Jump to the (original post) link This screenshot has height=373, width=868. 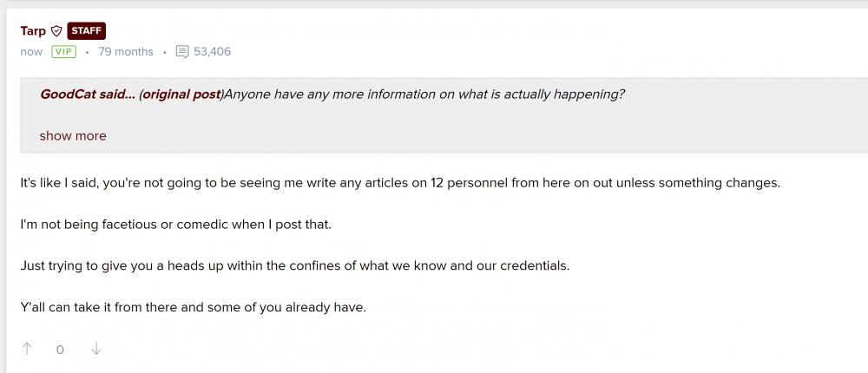coord(181,95)
